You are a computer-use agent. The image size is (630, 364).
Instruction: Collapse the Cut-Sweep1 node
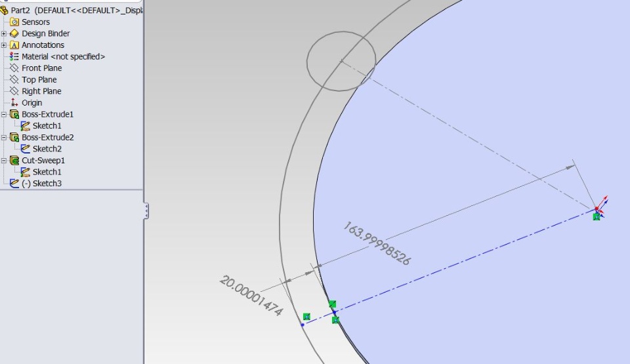coord(4,160)
